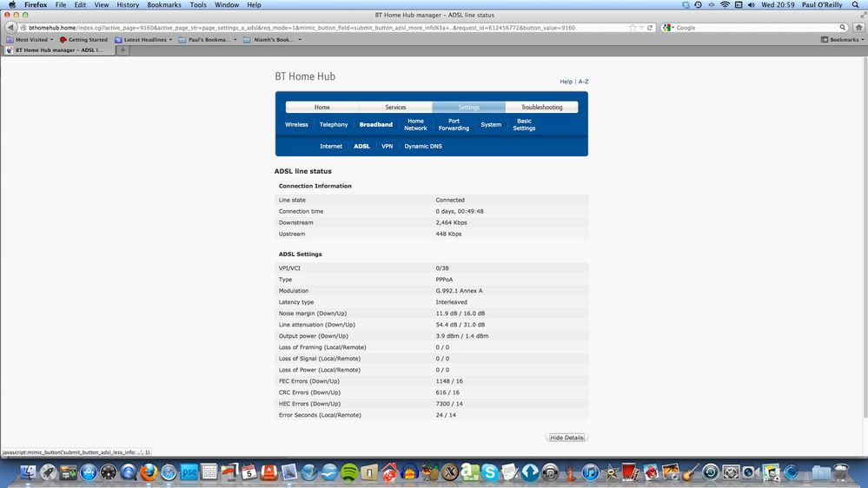Open GarageBand guitar icon in dock
Screen dimensions: 868x488
690,472
